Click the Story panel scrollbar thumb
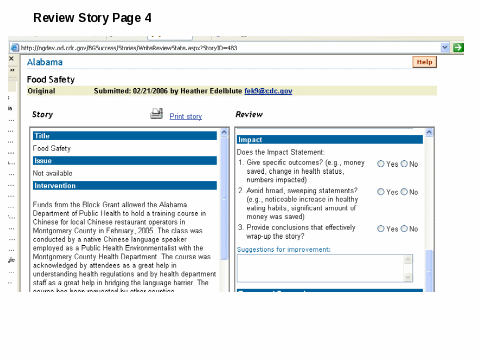This screenshot has height=360, width=480. (x=224, y=199)
